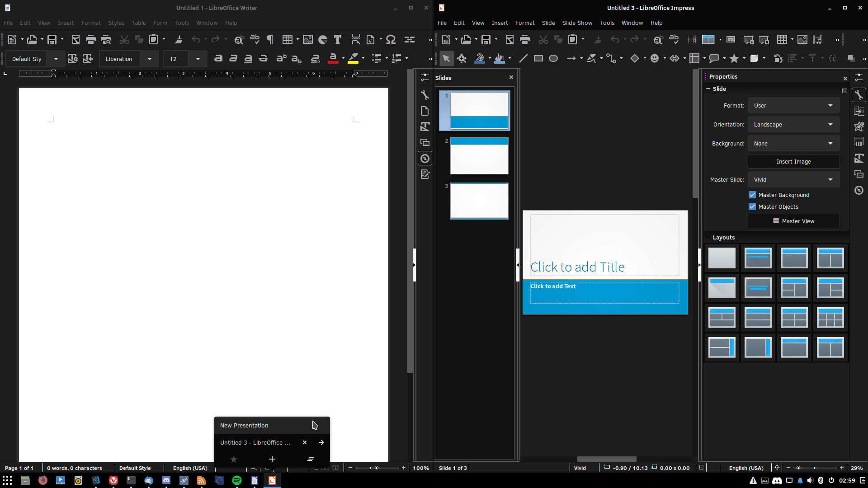868x488 pixels.
Task: Click the Impress Stars and Banners tool
Action: coord(734,58)
